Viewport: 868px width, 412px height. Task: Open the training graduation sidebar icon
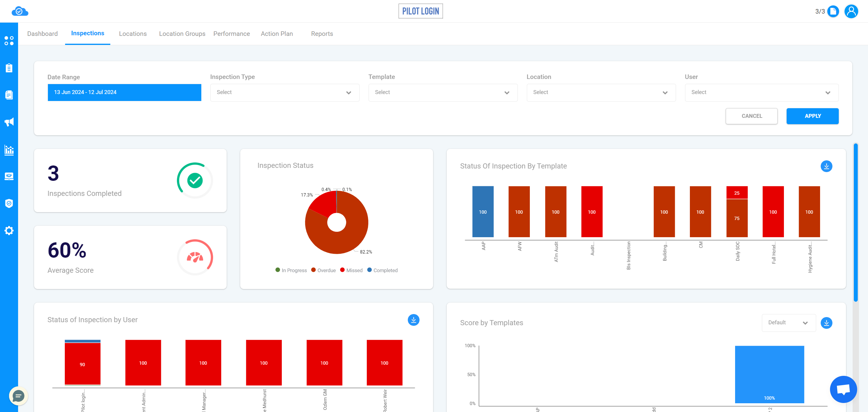click(9, 176)
